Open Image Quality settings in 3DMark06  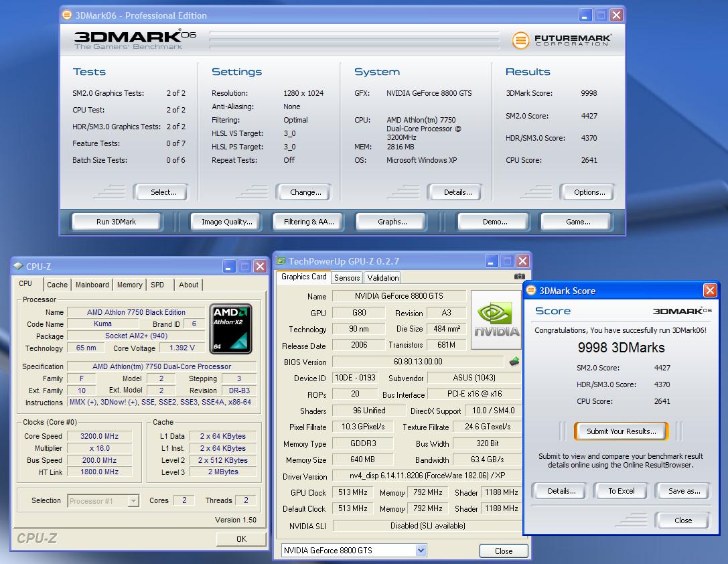[226, 222]
